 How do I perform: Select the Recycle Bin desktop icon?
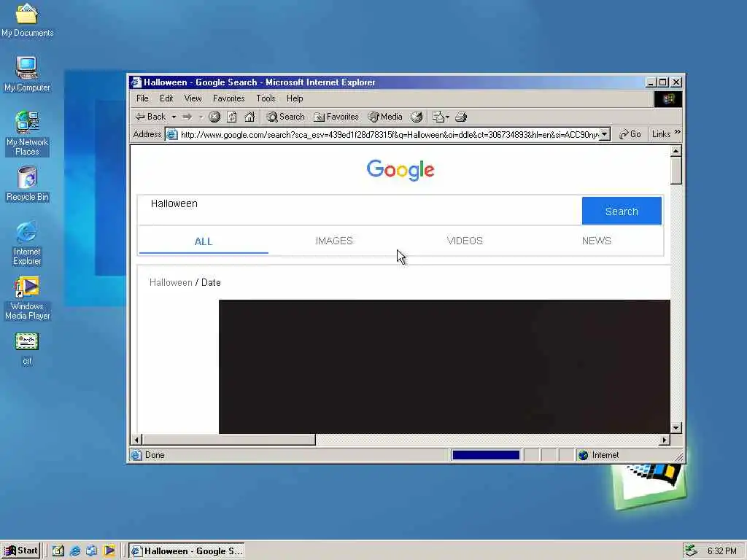(x=27, y=184)
